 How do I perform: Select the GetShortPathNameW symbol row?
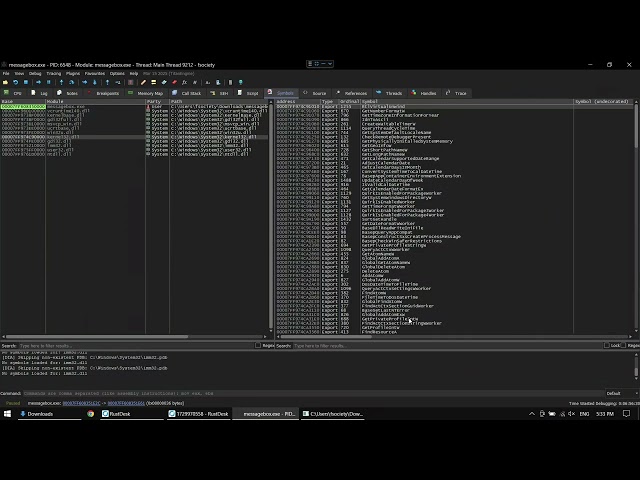point(455,150)
